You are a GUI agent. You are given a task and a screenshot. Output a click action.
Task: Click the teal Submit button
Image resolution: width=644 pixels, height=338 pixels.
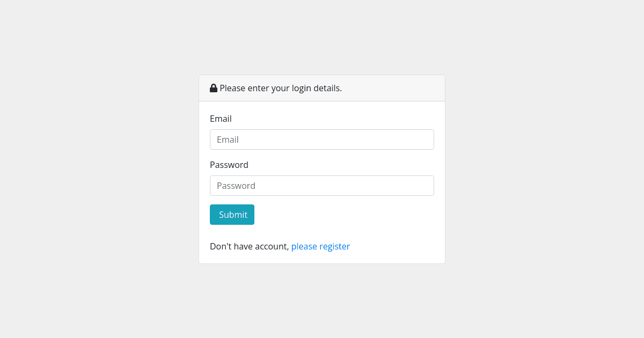pos(232,215)
